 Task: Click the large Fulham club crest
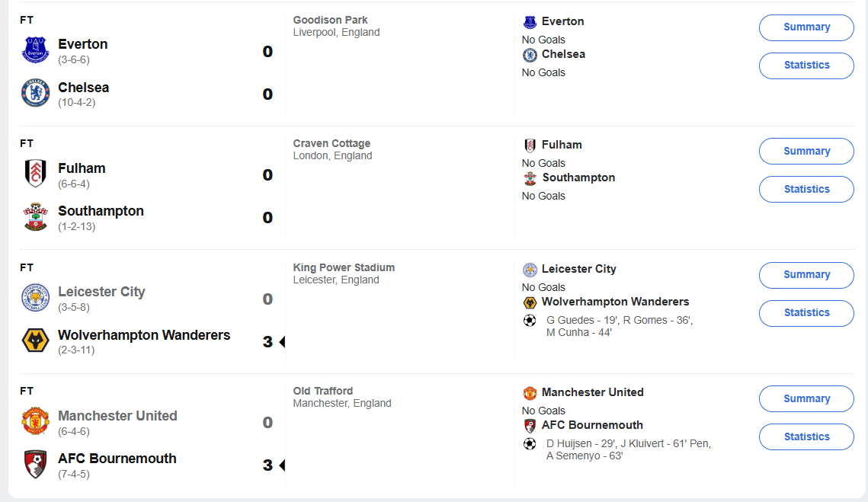[36, 174]
